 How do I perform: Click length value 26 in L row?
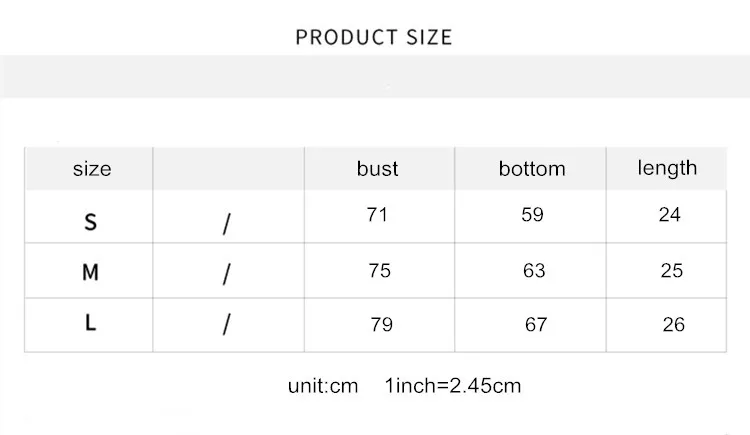(x=673, y=324)
